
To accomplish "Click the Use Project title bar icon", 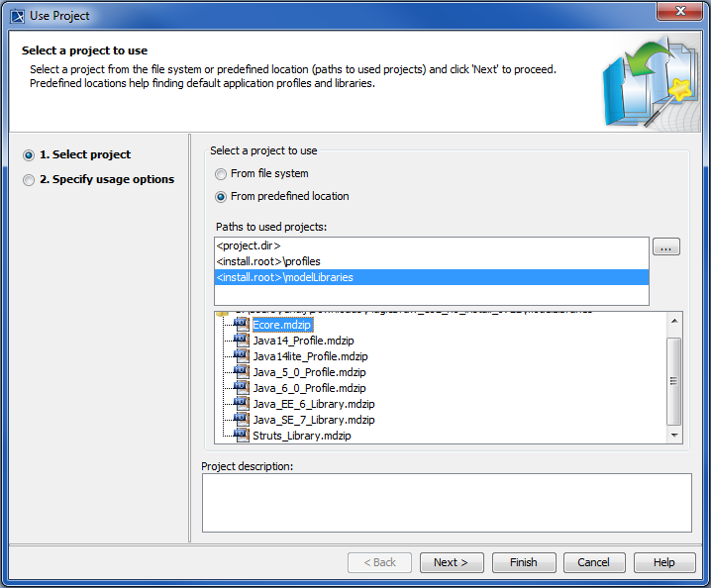I will pos(18,16).
